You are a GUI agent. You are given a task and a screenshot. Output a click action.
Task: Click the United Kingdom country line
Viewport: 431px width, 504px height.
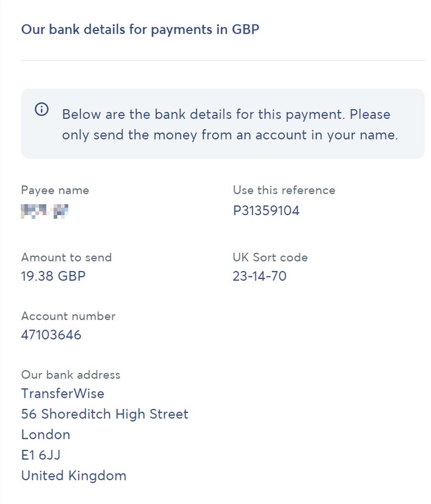tap(74, 475)
